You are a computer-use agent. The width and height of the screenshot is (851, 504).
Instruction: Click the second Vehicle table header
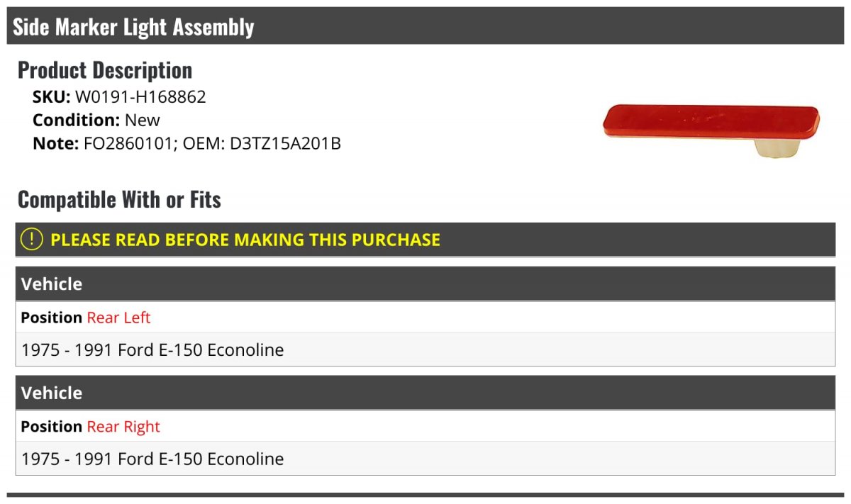pos(425,393)
